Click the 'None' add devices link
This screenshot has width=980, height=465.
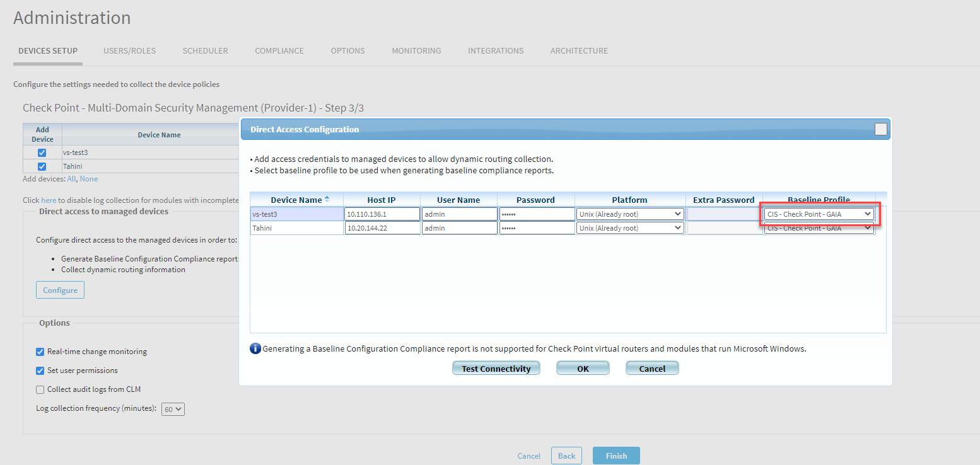pos(89,179)
